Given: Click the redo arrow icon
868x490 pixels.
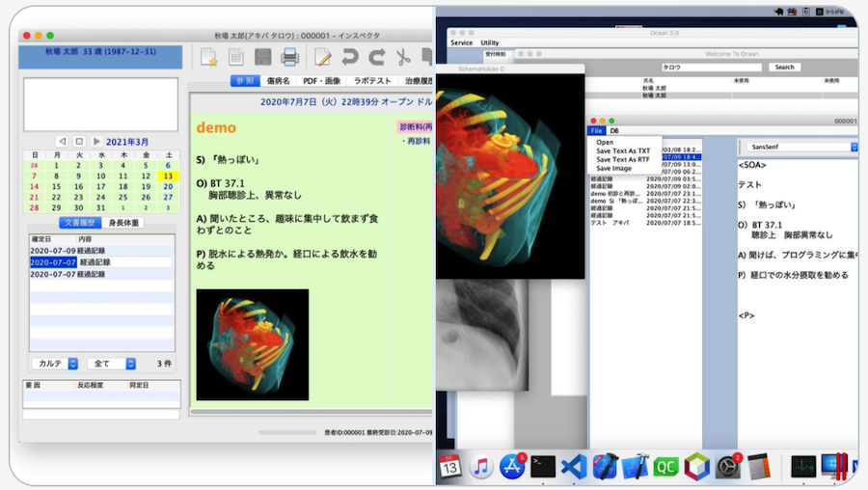Looking at the screenshot, I should tap(377, 57).
